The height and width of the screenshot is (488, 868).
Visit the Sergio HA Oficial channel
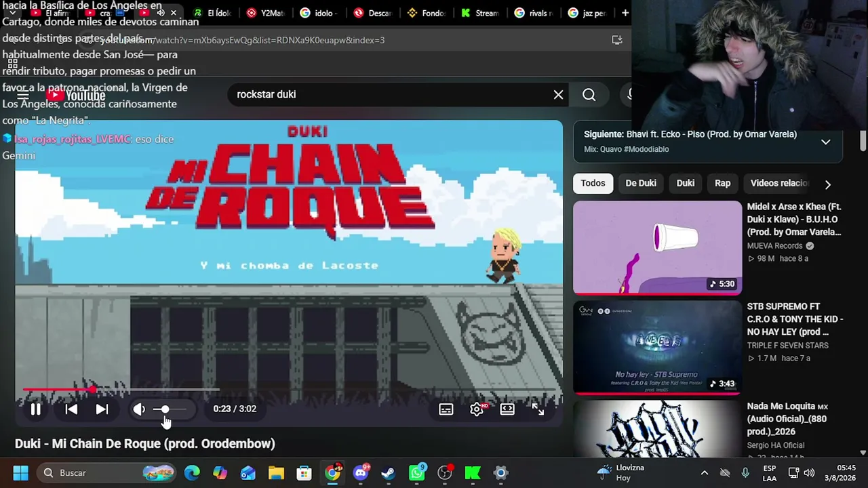(776, 445)
